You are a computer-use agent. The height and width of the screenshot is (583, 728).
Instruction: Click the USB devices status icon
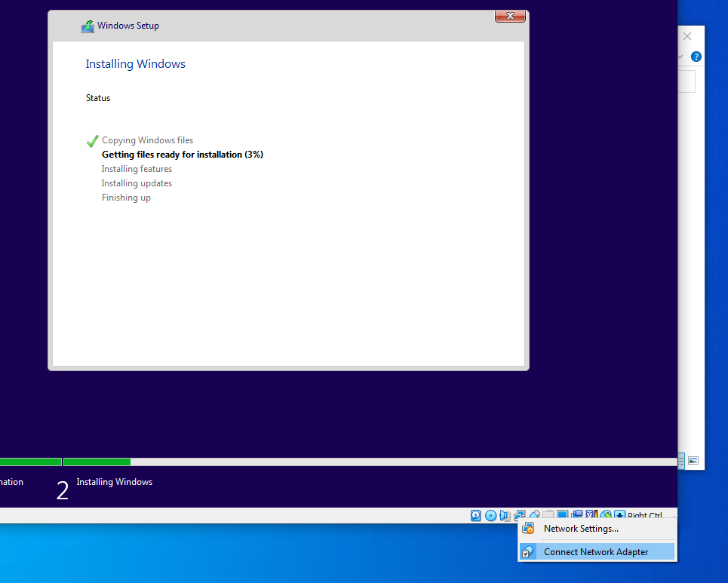(534, 516)
